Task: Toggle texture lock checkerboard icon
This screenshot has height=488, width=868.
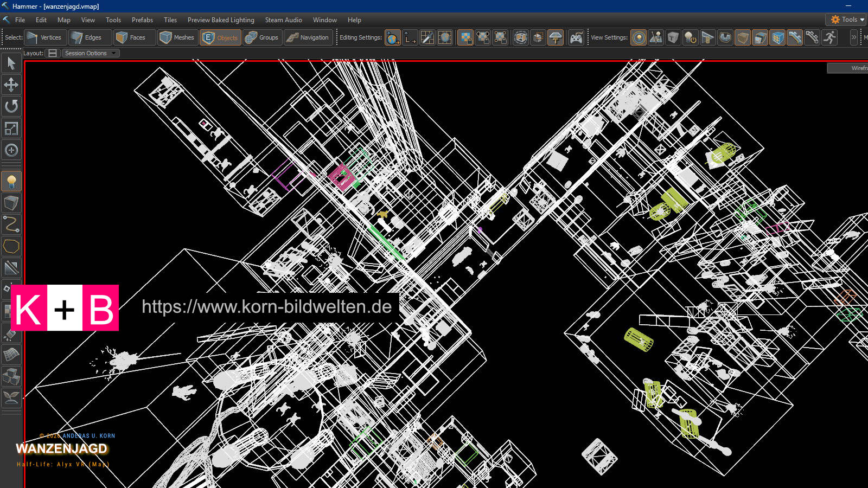Action: pyautogui.click(x=465, y=37)
